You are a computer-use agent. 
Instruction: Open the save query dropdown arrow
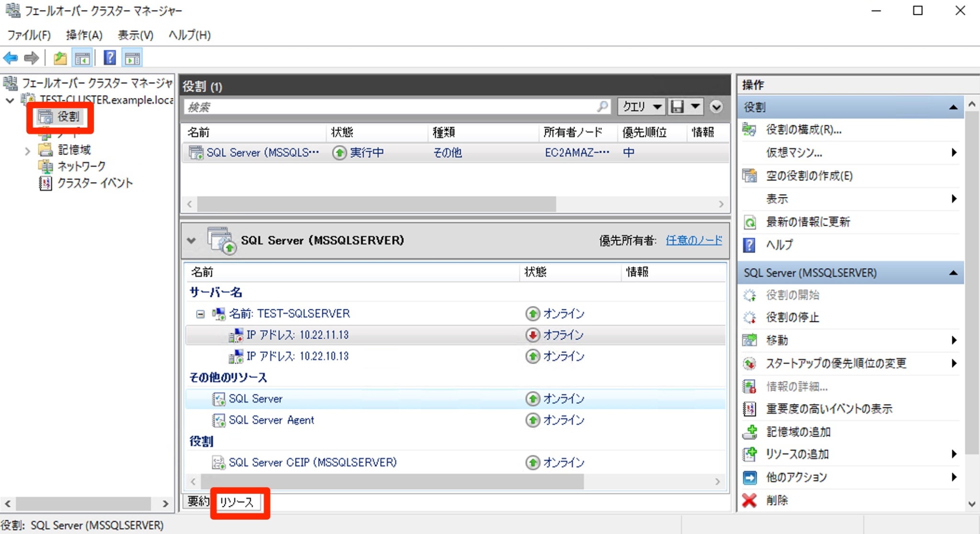pyautogui.click(x=695, y=106)
